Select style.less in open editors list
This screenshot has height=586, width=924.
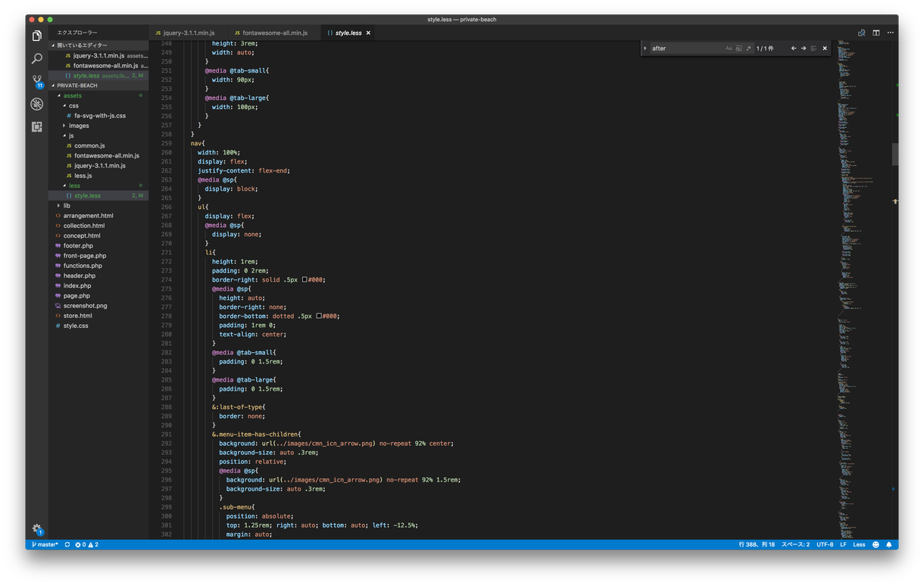tap(98, 76)
